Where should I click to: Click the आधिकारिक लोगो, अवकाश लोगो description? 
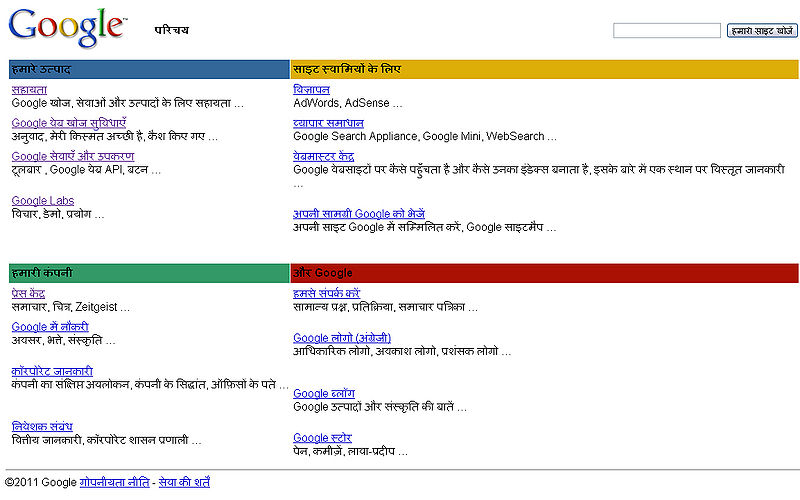(402, 351)
